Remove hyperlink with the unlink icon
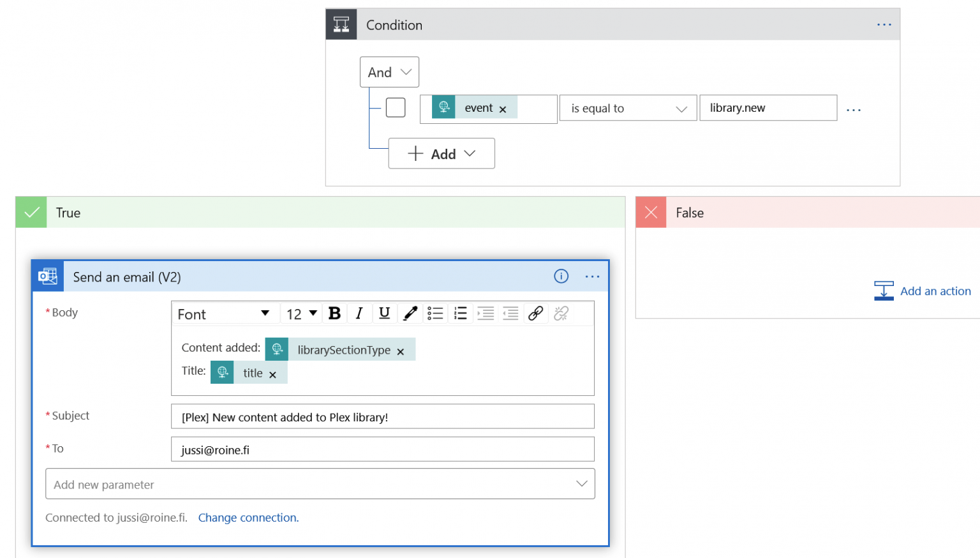 click(561, 313)
